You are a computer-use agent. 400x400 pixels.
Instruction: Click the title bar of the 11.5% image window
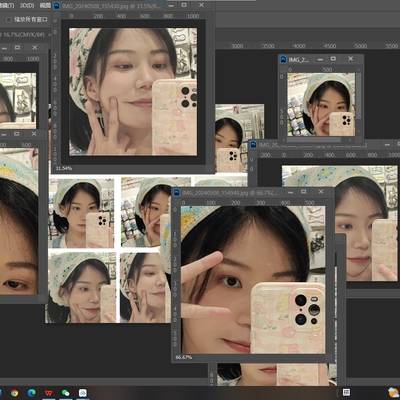pyautogui.click(x=110, y=6)
